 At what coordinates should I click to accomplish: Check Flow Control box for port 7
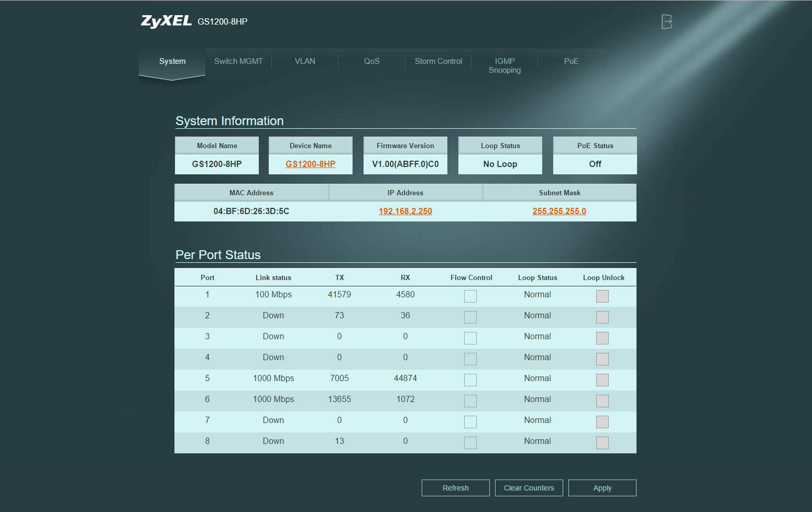point(470,422)
